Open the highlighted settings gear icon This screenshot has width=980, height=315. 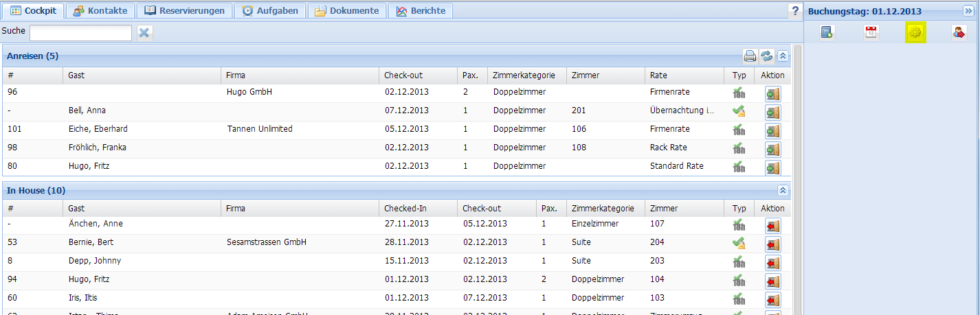coord(915,32)
